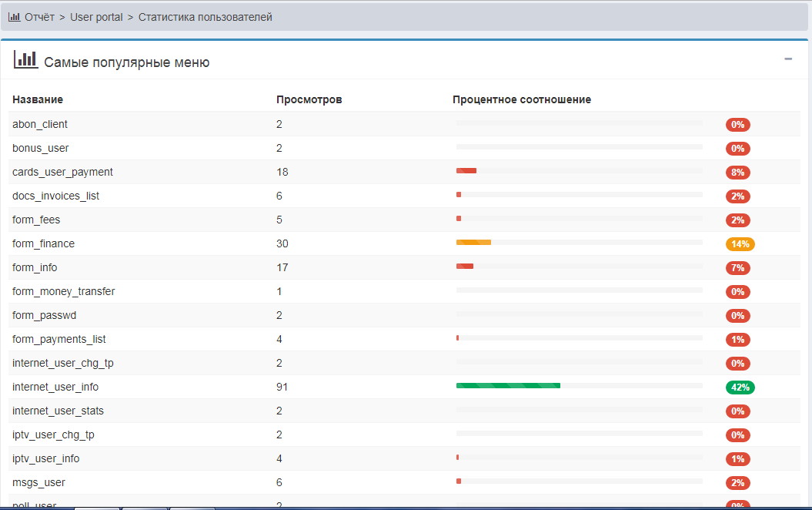
Task: Click the Процентное соотношение column header
Action: [x=521, y=99]
